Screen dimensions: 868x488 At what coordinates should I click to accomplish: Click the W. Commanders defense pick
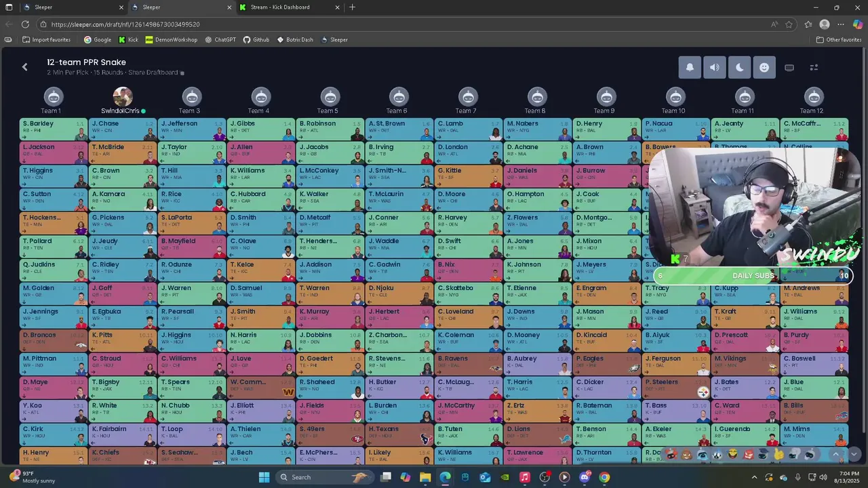click(x=261, y=388)
